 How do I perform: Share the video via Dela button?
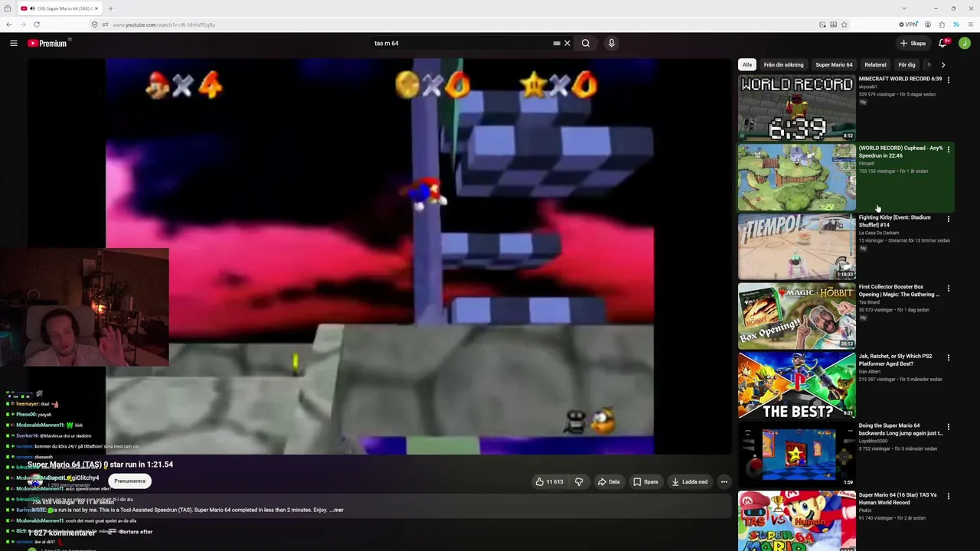[x=609, y=481]
